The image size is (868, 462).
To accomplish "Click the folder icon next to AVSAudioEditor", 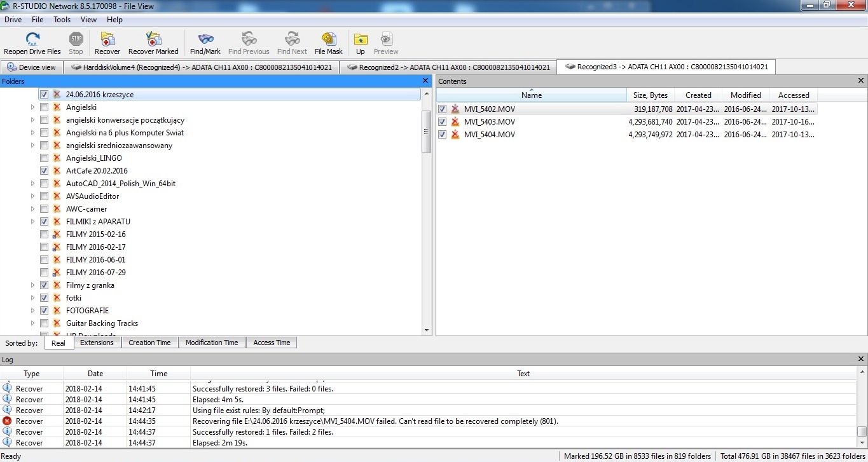I will point(57,196).
